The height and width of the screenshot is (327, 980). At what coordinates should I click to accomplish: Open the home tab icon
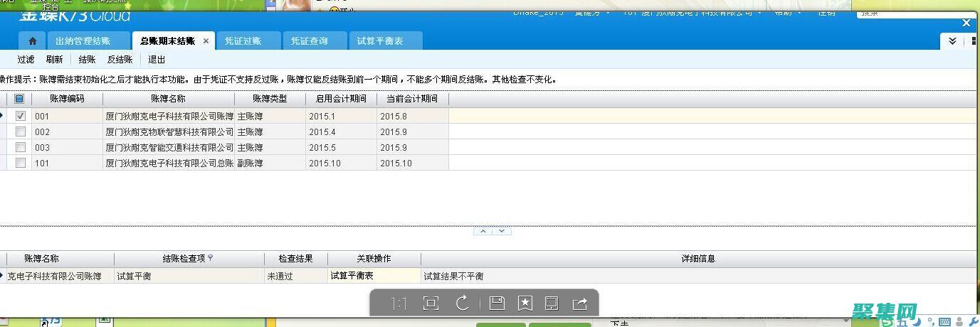coord(32,41)
